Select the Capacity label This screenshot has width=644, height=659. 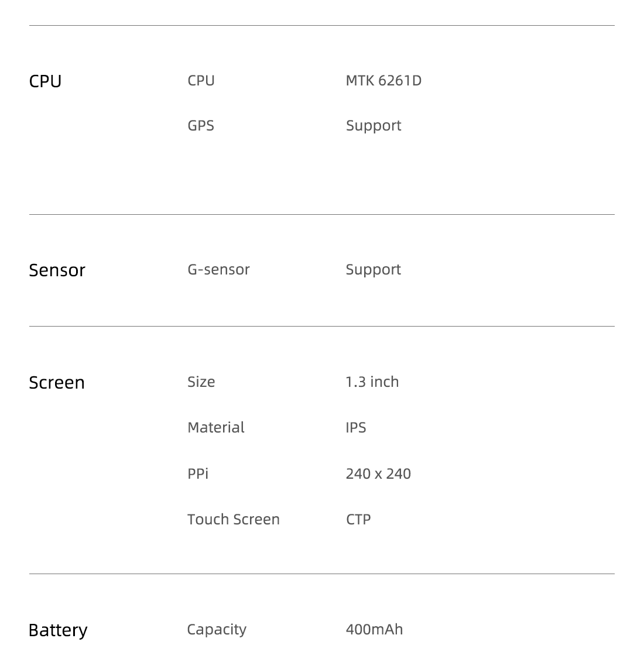pyautogui.click(x=217, y=630)
